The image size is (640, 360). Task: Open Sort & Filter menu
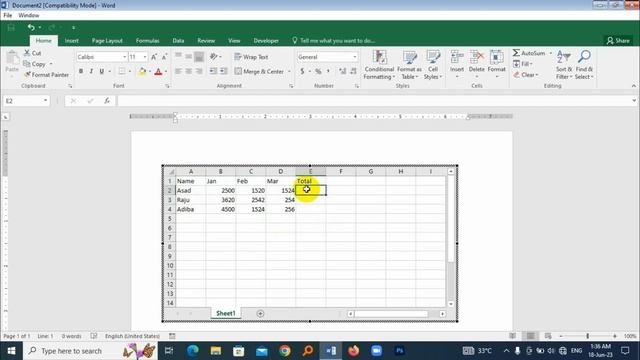[564, 64]
